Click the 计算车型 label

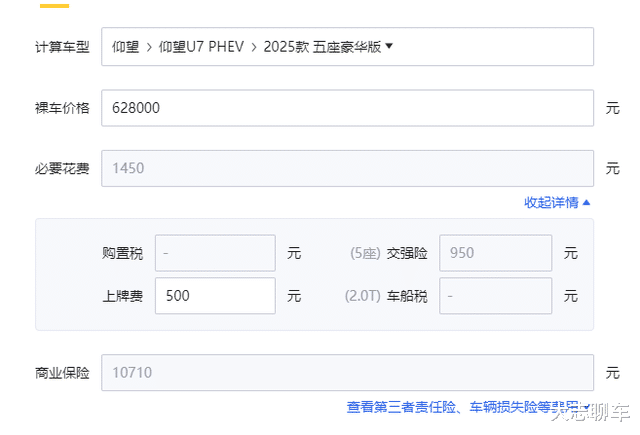62,47
